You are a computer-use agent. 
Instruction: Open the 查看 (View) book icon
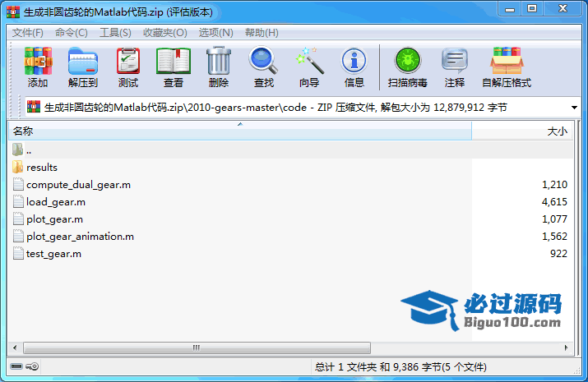[x=174, y=67]
